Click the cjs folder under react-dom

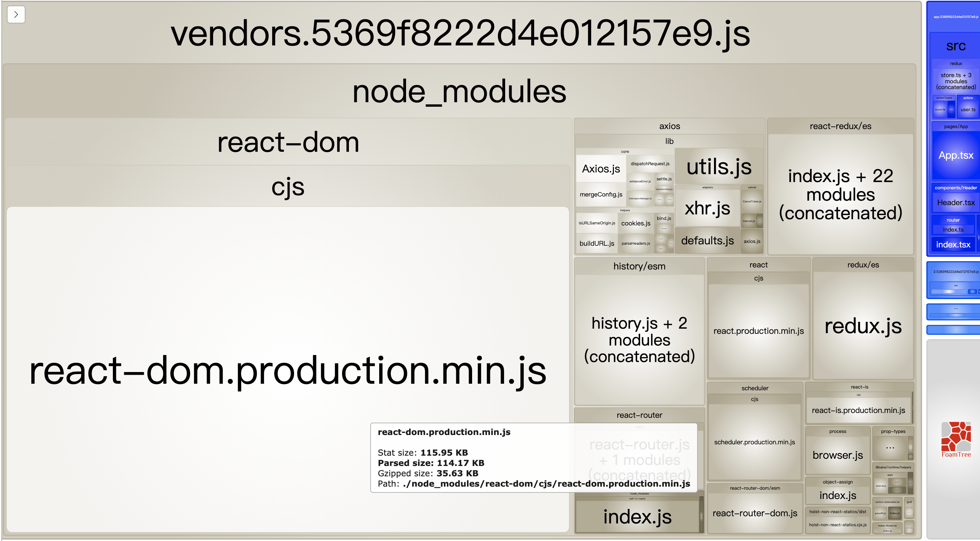(288, 187)
